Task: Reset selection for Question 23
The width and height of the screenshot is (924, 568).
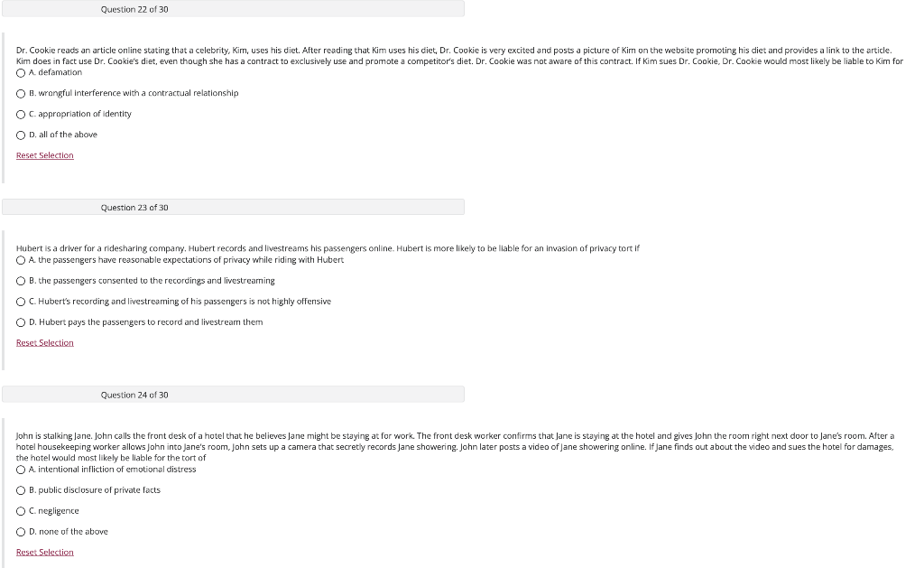Action: coord(45,342)
